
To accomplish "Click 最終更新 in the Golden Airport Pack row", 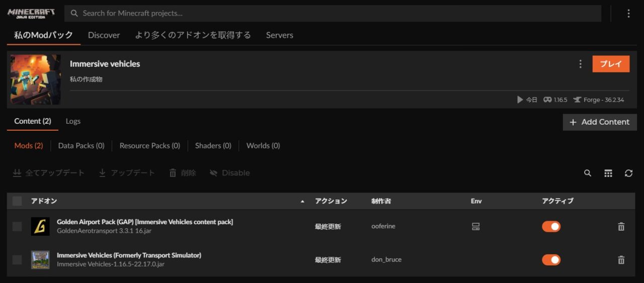I will coord(328,227).
